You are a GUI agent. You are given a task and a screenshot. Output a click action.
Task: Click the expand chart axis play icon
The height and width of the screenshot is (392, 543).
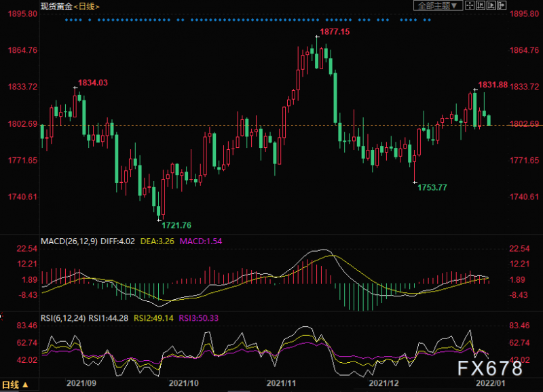pos(491,5)
